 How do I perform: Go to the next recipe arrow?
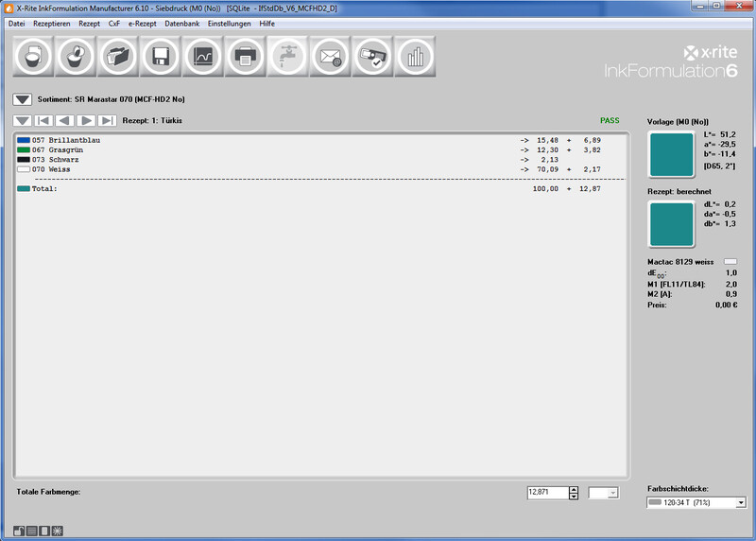(x=86, y=121)
